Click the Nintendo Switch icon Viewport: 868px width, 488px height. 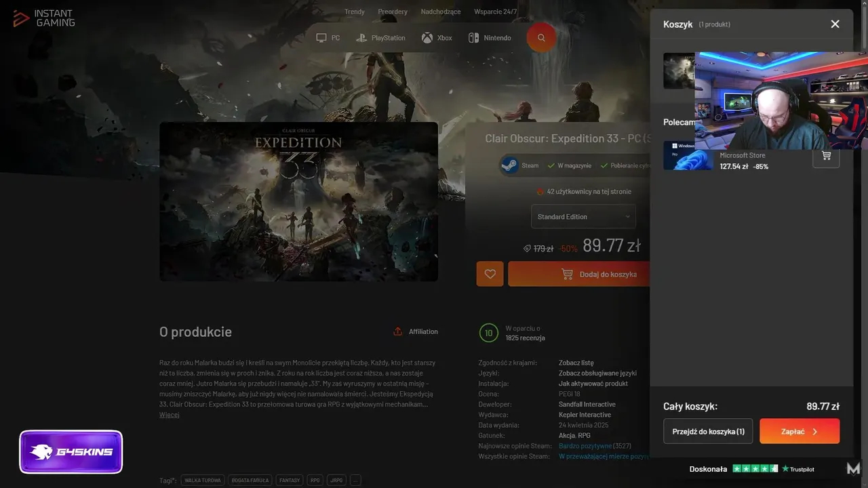(x=473, y=38)
